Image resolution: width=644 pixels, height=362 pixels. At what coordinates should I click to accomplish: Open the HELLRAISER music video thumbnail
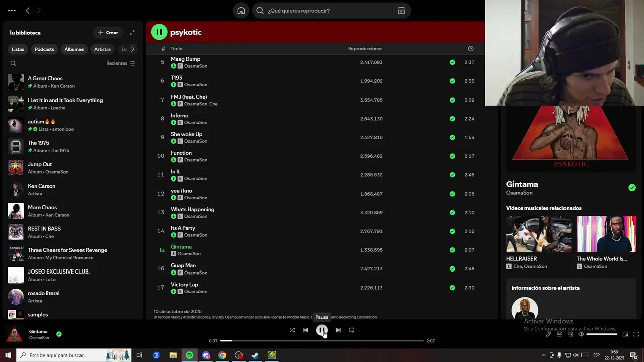538,234
